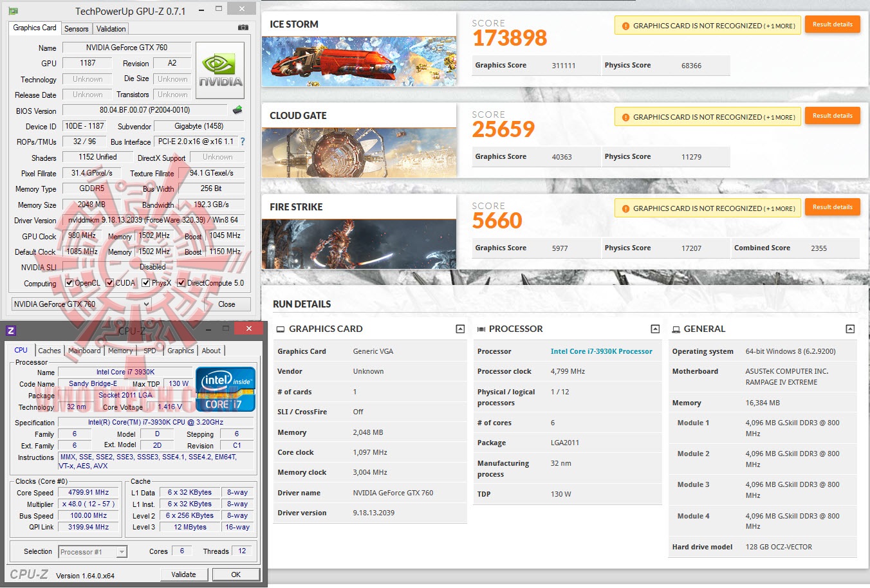The width and height of the screenshot is (870, 588).
Task: Click the Fire Strike score 5660
Action: (x=497, y=221)
